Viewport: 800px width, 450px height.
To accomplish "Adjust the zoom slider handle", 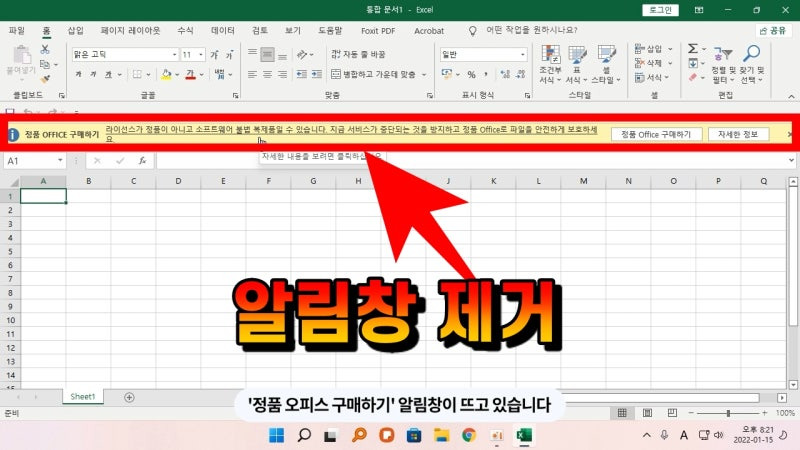I will pos(729,413).
